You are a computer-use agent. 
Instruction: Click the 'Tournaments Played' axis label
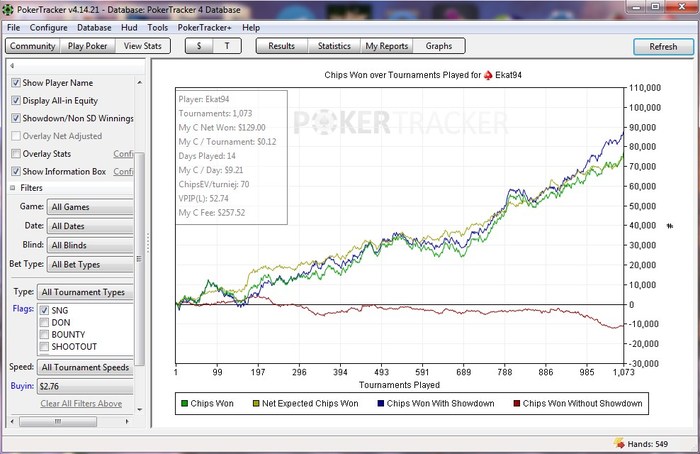coord(400,385)
